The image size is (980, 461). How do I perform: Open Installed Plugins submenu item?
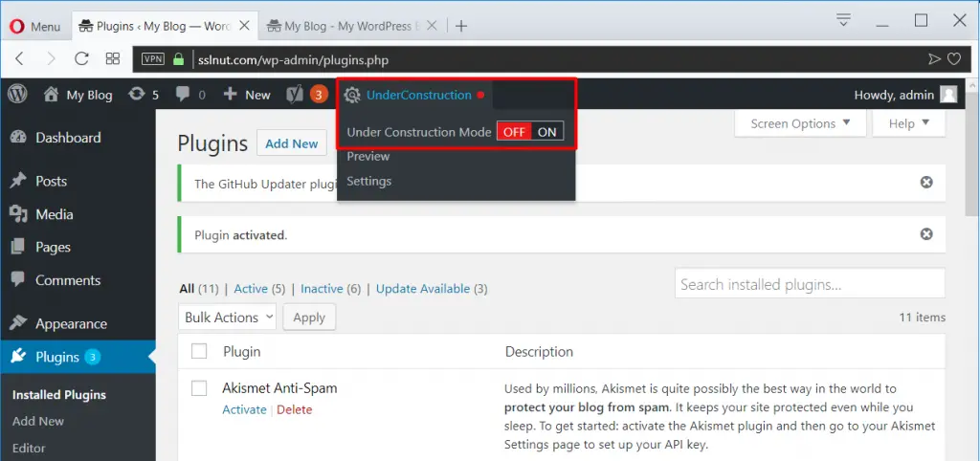click(x=58, y=395)
